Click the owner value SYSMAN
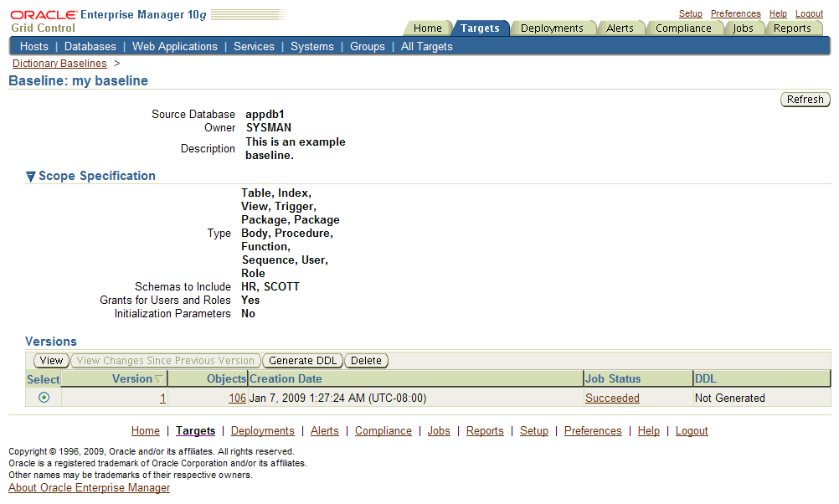 [x=269, y=127]
